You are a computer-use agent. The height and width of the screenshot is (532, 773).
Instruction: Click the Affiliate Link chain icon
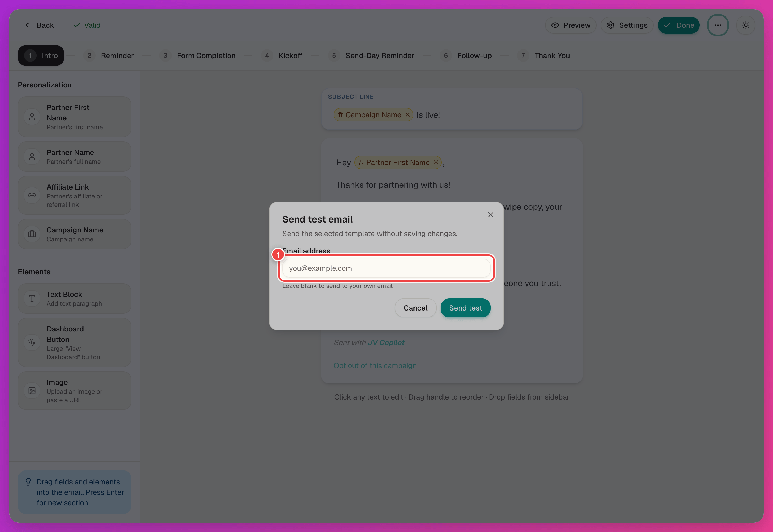tap(32, 195)
